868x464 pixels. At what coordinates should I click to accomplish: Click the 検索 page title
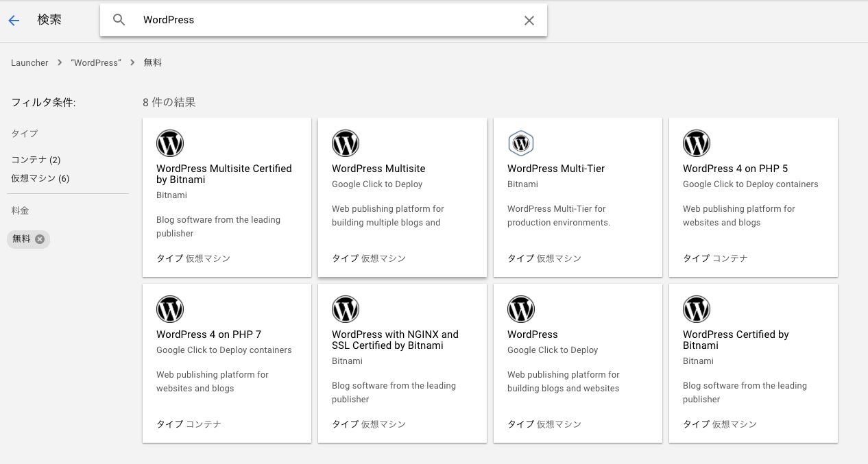click(x=49, y=20)
